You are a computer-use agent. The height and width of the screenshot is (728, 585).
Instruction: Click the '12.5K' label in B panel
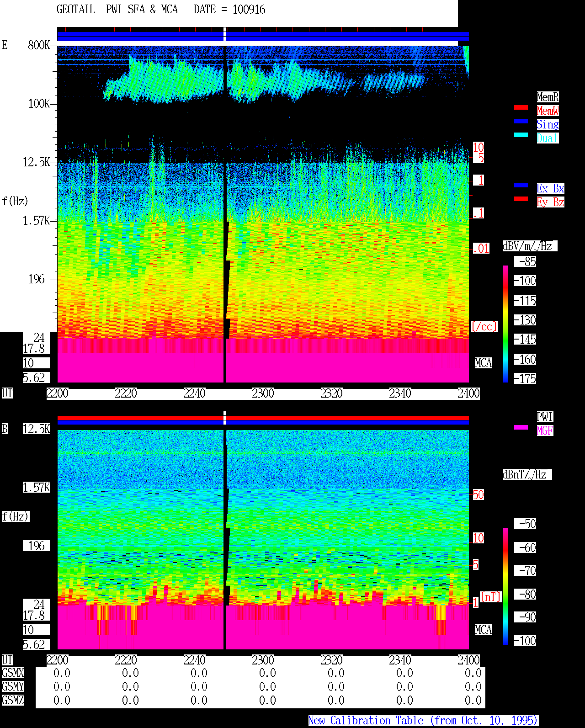click(x=37, y=429)
